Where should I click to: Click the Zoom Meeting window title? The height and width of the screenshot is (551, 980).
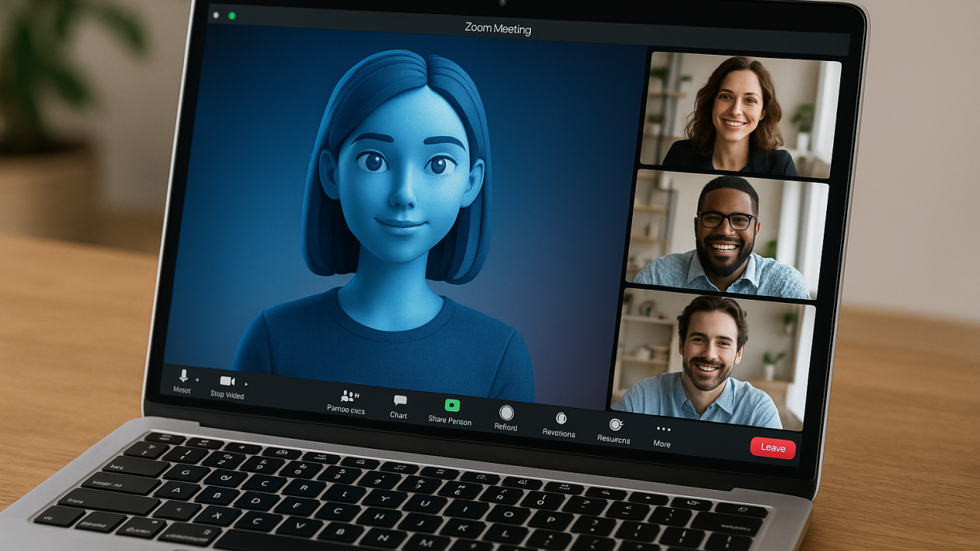tap(498, 29)
